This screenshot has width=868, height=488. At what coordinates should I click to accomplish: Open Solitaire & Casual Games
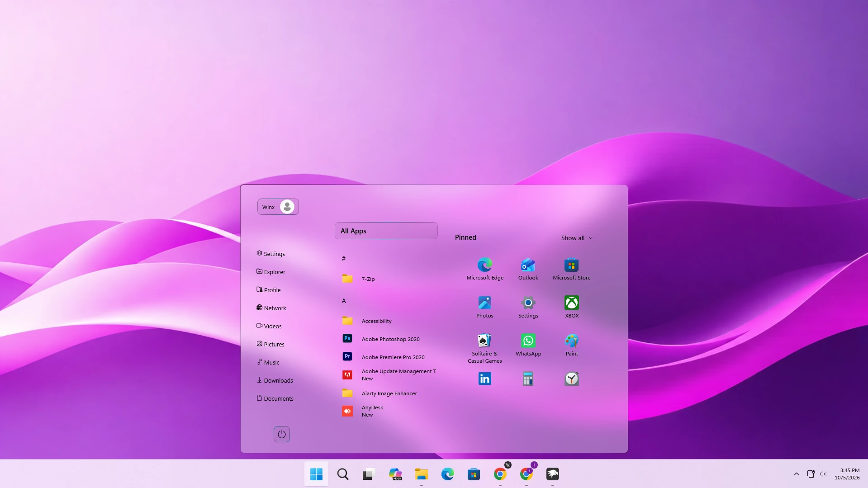coord(484,348)
